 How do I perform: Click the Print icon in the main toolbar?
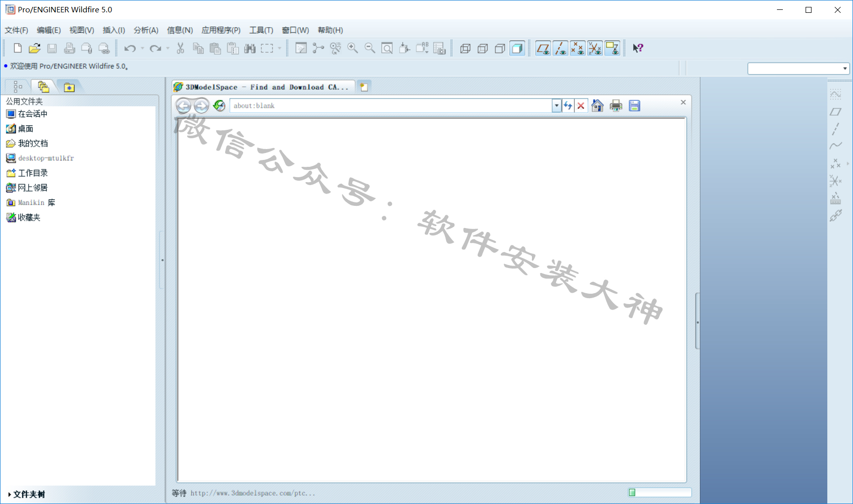click(69, 48)
